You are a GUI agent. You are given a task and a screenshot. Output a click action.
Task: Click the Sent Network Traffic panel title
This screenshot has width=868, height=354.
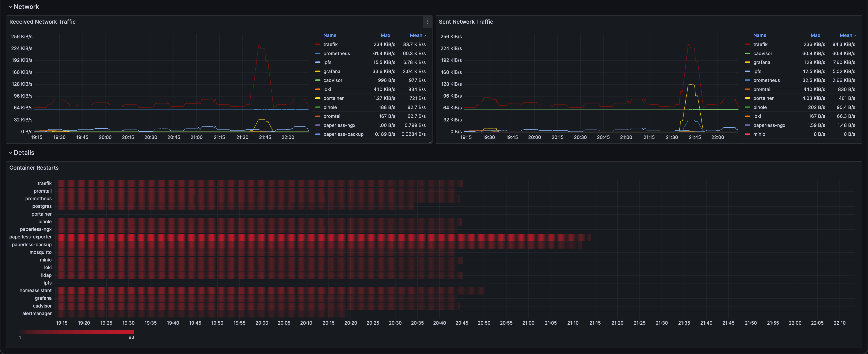coord(466,22)
